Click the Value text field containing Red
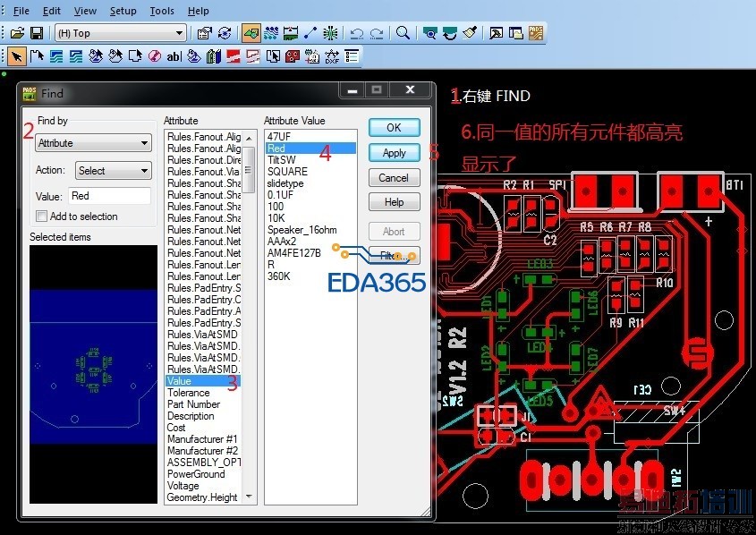The width and height of the screenshot is (756, 535). [x=109, y=196]
